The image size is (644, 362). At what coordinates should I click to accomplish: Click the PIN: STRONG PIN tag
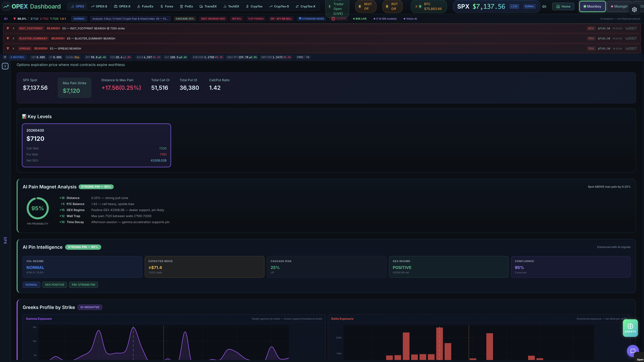tap(84, 285)
